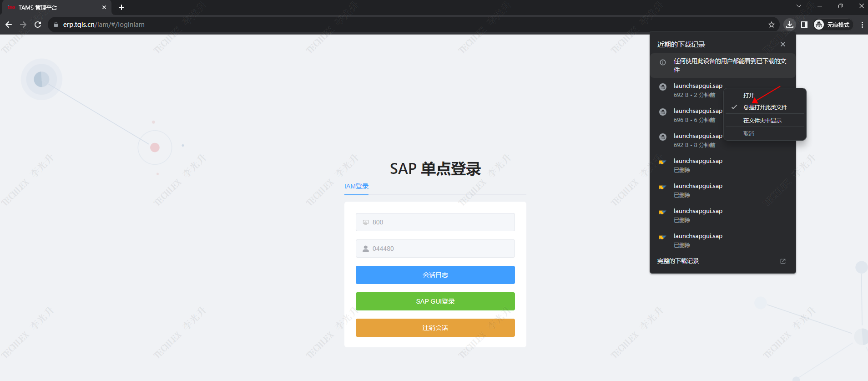
Task: Click the 近期的下载记录 panel title
Action: pyautogui.click(x=681, y=44)
